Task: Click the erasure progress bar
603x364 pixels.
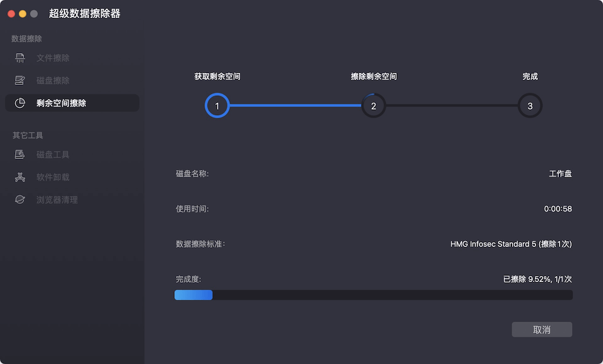Action: tap(373, 295)
